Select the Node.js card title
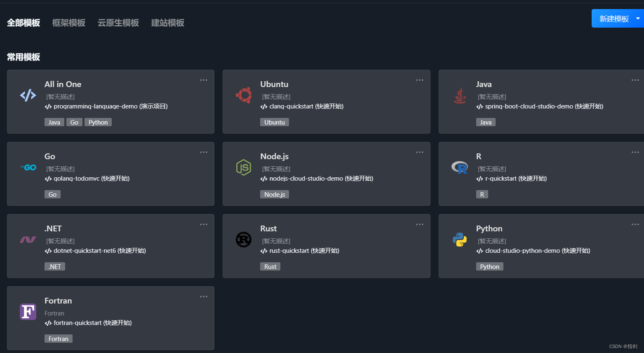 (x=275, y=156)
